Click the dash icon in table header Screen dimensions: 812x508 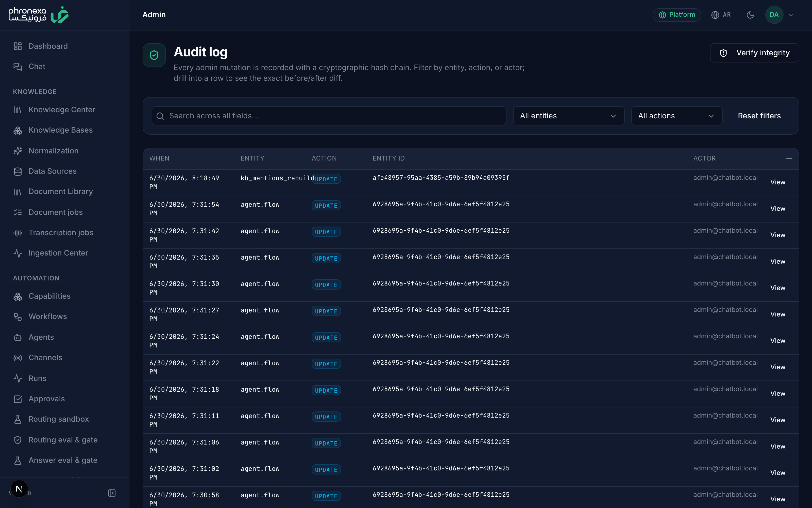pos(788,158)
